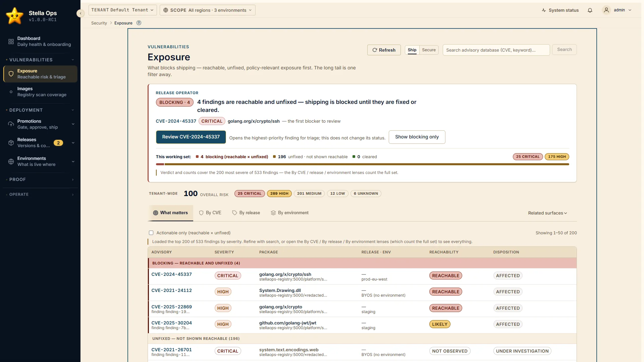644x362 pixels.
Task: Open Dashboard Daily health menu item
Action: [40, 42]
